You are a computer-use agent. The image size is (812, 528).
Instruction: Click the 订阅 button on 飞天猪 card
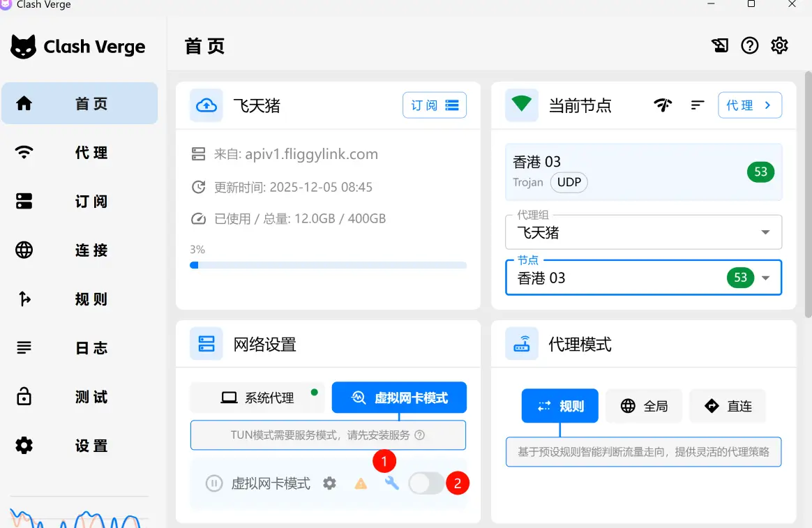coord(434,105)
